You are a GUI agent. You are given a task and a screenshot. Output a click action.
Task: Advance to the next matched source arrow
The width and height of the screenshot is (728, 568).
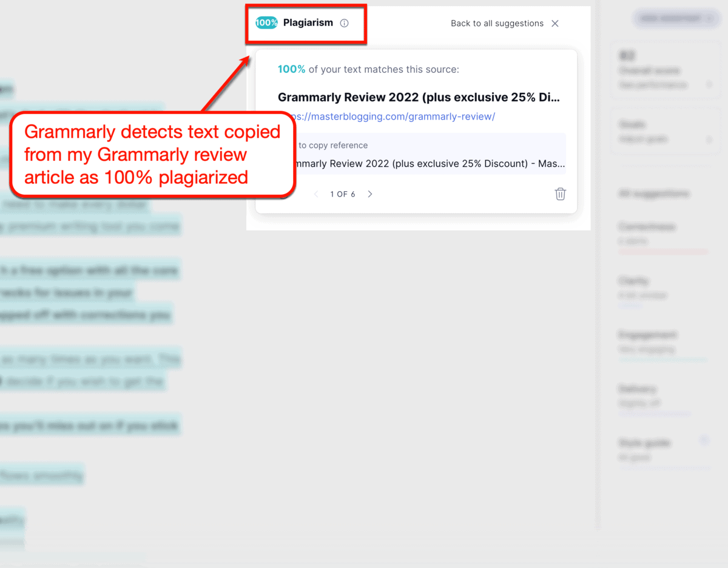click(369, 194)
